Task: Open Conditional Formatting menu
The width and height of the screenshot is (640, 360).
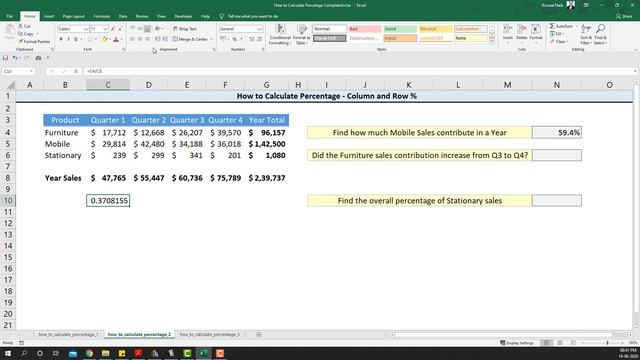Action: 280,34
